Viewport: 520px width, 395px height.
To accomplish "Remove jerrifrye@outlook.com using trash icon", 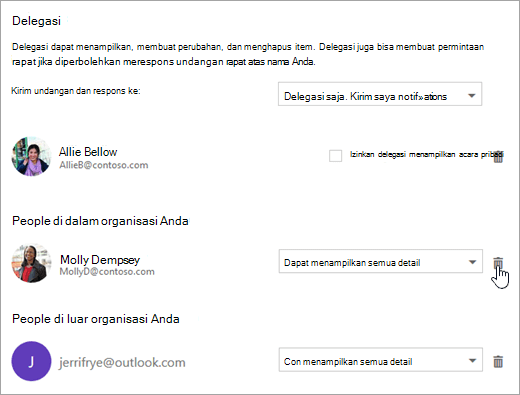I will click(x=498, y=361).
